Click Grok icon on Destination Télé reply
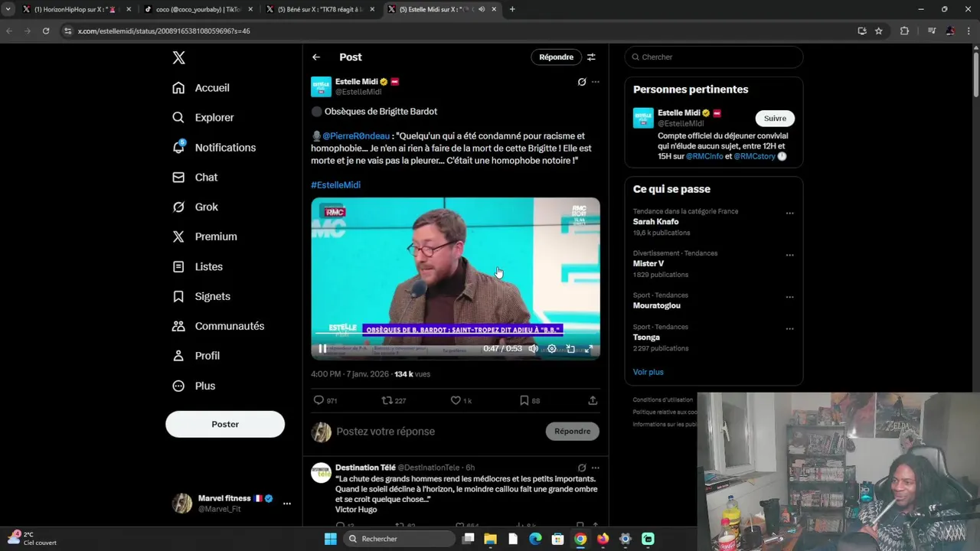 [x=582, y=468]
